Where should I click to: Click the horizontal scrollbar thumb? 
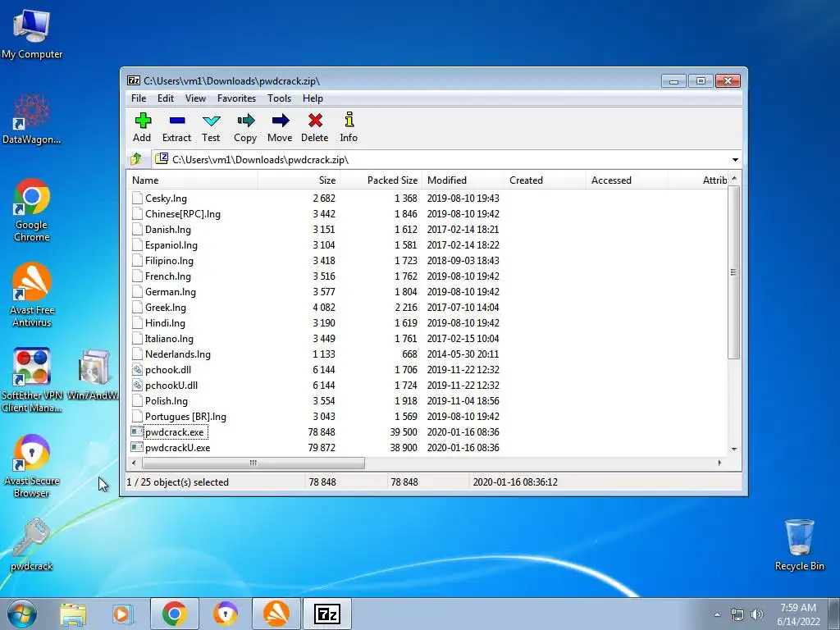[253, 463]
